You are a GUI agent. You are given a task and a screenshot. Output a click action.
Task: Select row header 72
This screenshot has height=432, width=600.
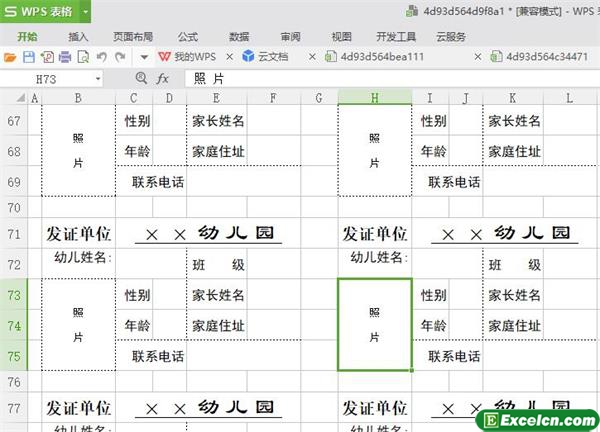click(14, 264)
